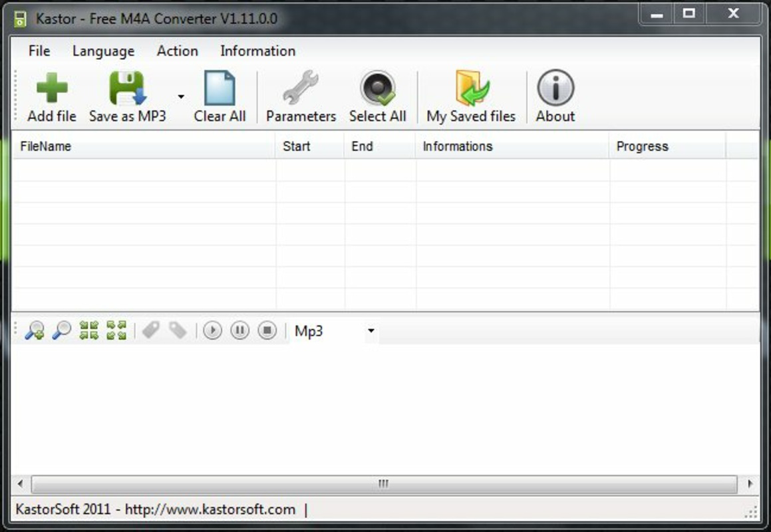The height and width of the screenshot is (532, 771).
Task: Close the Kastor converter window
Action: click(x=733, y=14)
